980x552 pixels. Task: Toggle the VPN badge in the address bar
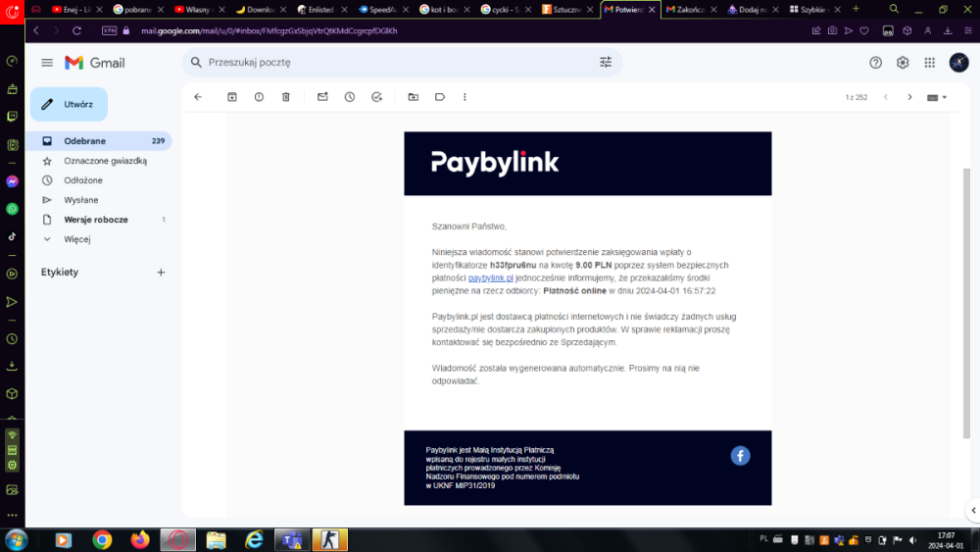(110, 30)
